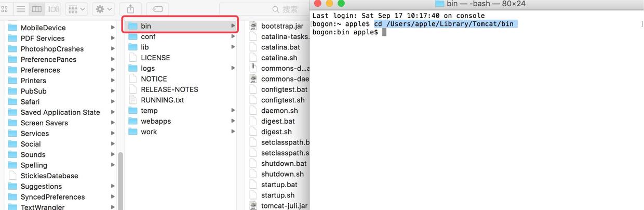Click the Edit Tags toolbar button

(157, 9)
